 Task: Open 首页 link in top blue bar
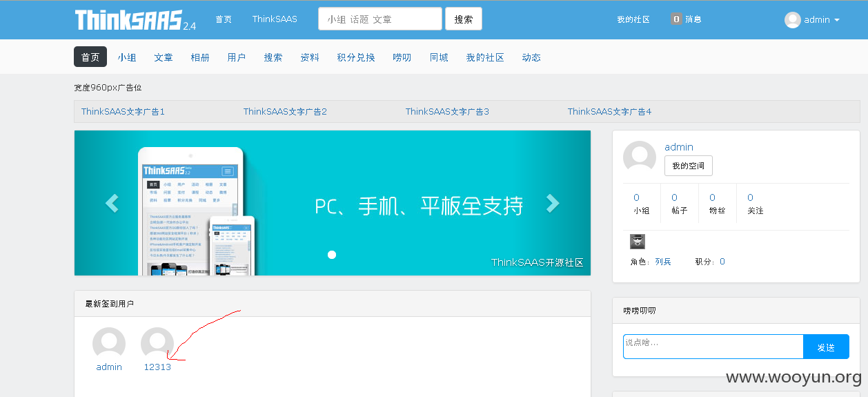224,19
